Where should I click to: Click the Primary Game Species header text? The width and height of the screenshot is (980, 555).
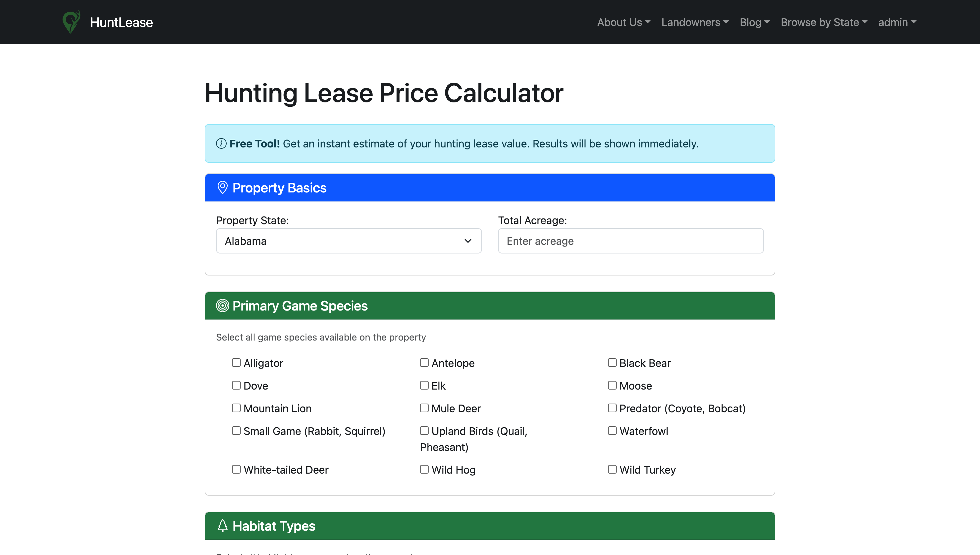tap(300, 306)
